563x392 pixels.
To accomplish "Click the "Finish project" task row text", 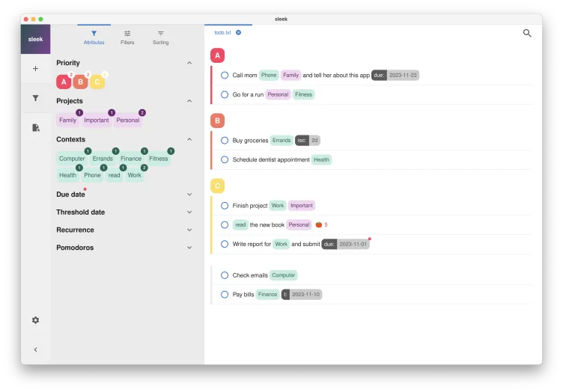I will [x=249, y=206].
